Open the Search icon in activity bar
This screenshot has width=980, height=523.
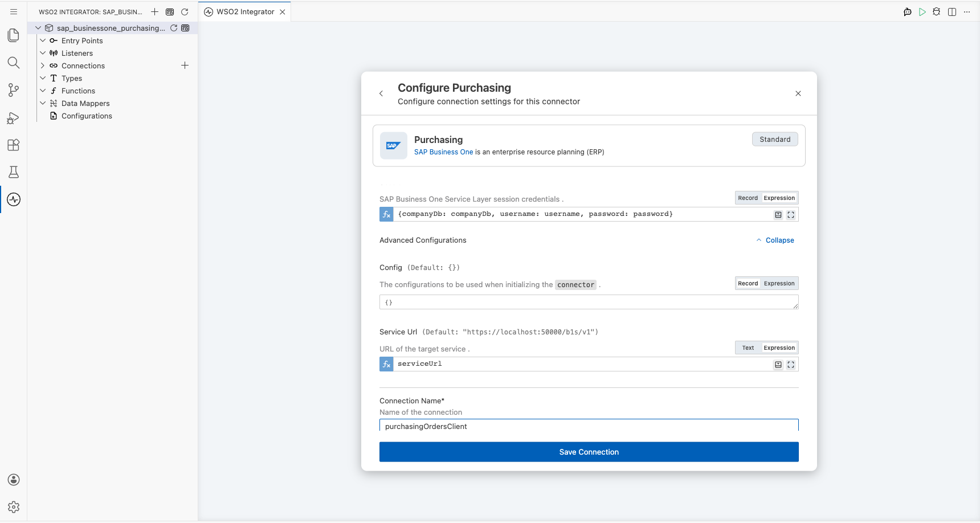14,63
